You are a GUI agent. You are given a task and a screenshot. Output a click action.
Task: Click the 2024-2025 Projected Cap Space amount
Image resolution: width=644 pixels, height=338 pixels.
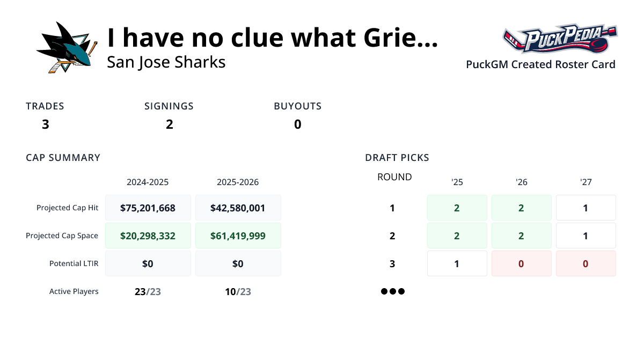tap(148, 236)
